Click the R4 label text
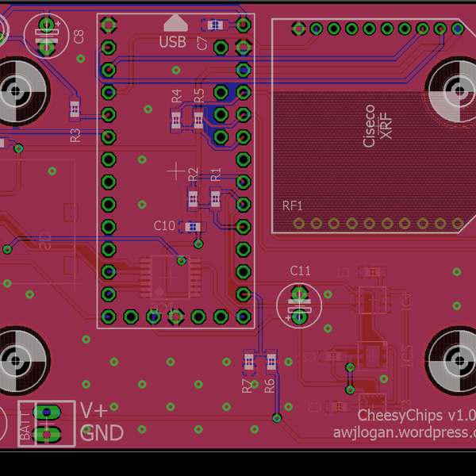Image resolution: width=476 pixels, height=476 pixels. [x=176, y=96]
